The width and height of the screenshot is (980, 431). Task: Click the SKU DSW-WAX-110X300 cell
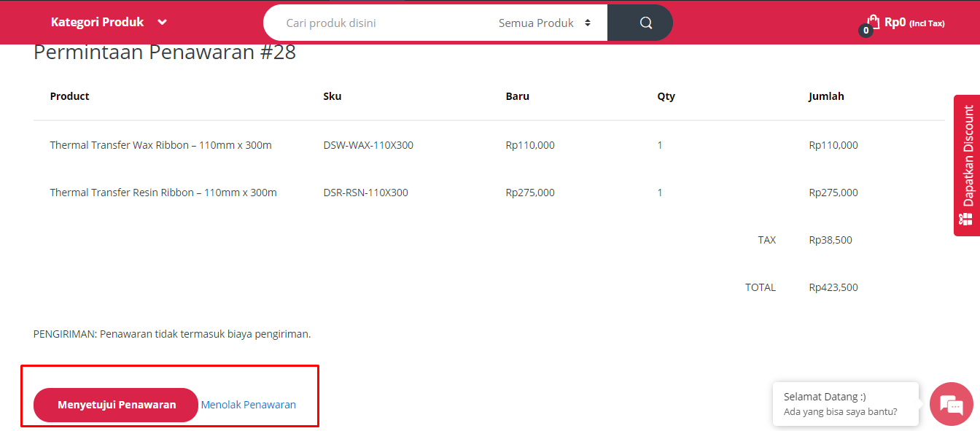pyautogui.click(x=368, y=145)
